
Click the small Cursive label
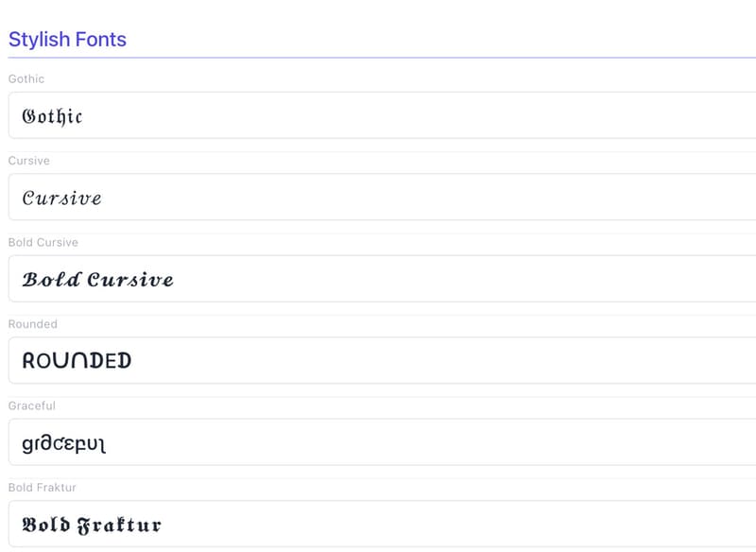pyautogui.click(x=29, y=161)
